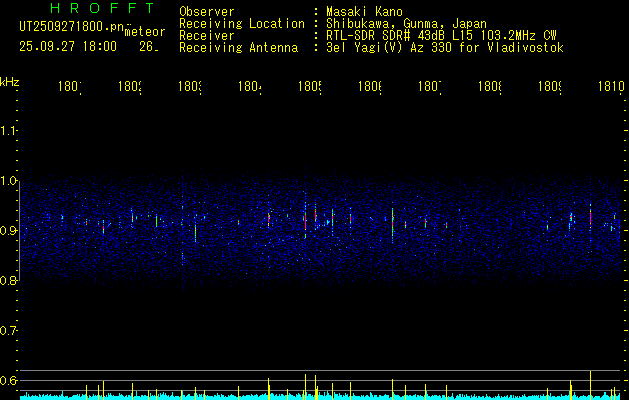This screenshot has height=400, width=629.
Task: Click the 1804 time axis label
Action: click(x=250, y=86)
